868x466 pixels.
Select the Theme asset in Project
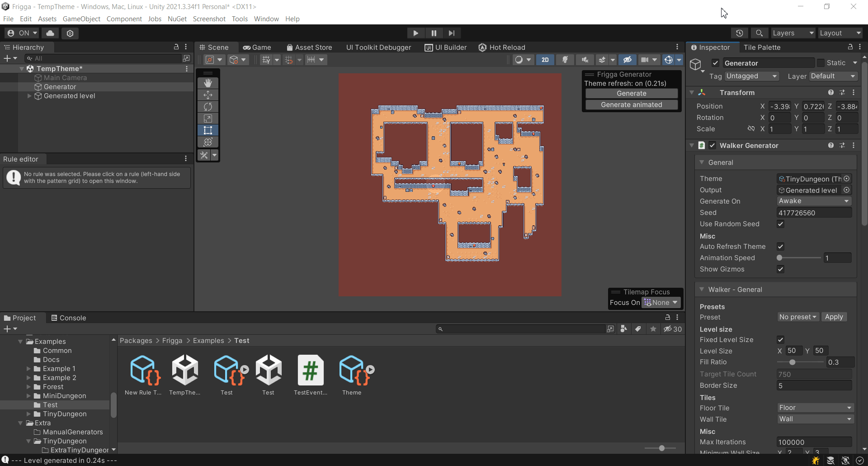[352, 375]
